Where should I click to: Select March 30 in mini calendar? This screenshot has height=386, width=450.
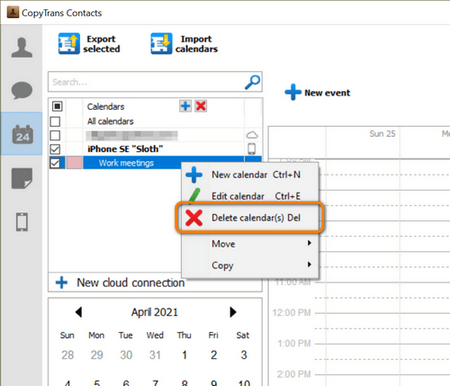pyautogui.click(x=126, y=355)
